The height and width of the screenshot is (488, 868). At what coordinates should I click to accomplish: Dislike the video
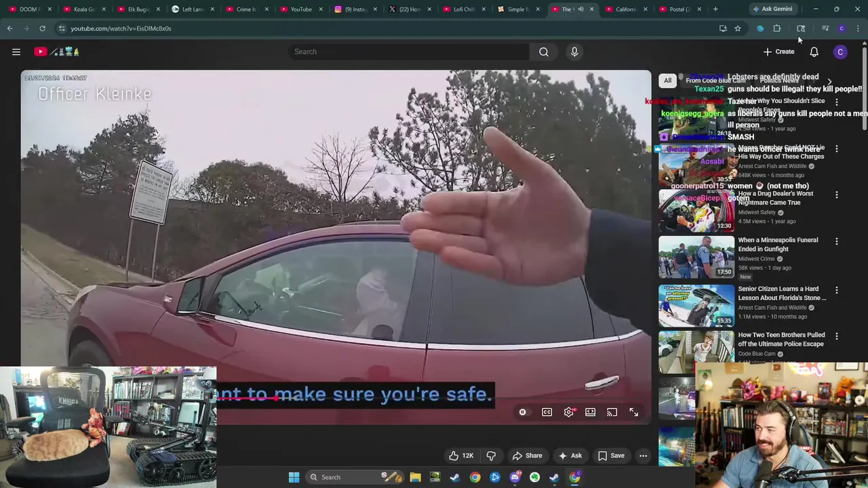click(491, 455)
